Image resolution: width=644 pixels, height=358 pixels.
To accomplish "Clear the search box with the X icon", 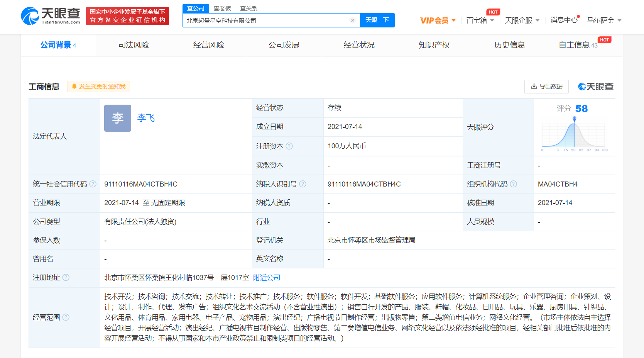I will click(x=352, y=20).
